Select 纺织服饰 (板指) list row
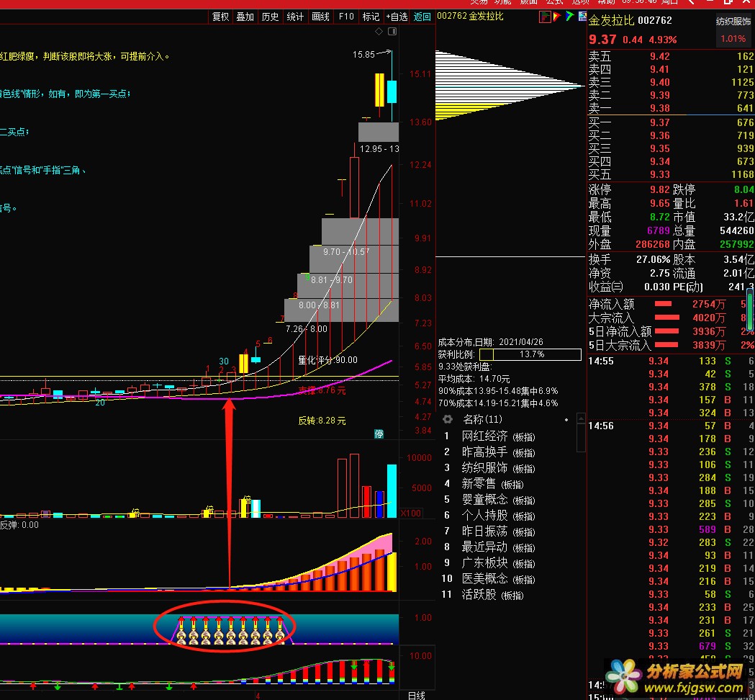This screenshot has width=755, height=700. pos(498,468)
